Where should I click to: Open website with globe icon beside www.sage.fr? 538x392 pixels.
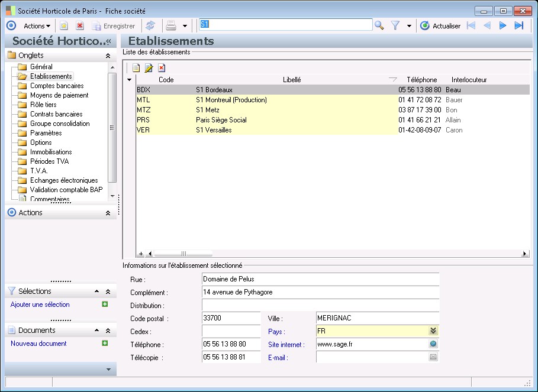point(433,344)
